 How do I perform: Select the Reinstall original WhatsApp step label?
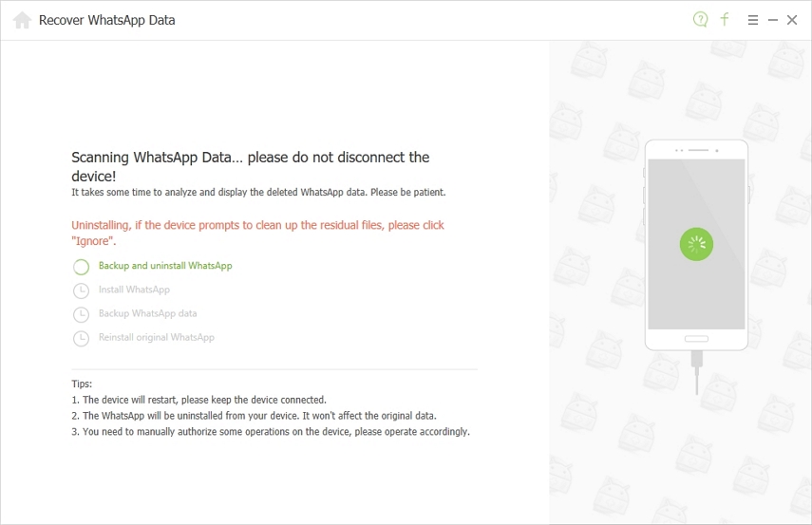tap(157, 337)
